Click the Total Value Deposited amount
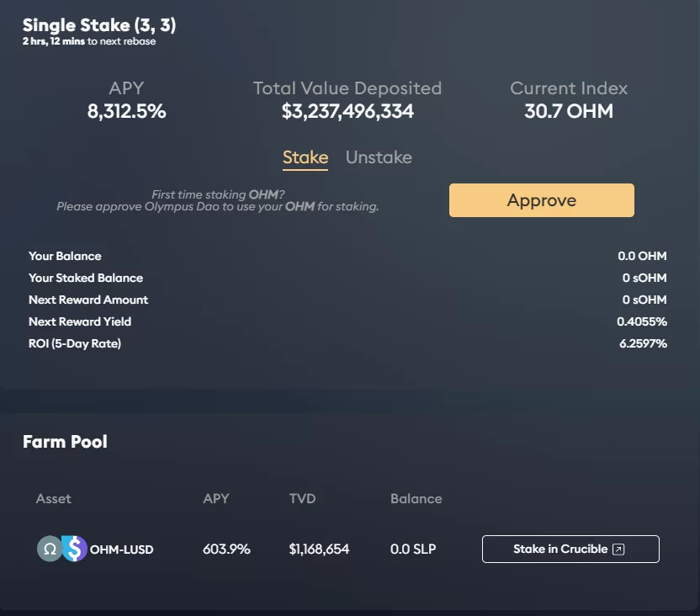 (x=347, y=111)
